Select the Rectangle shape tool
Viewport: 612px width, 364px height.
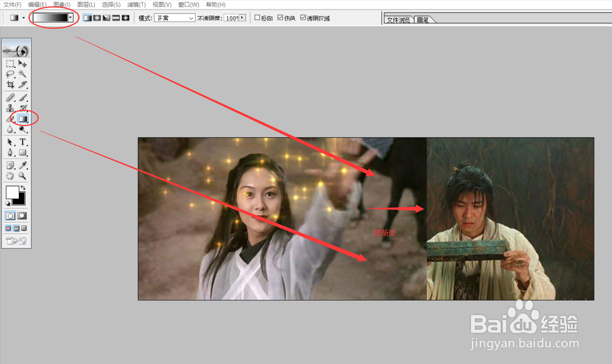(23, 153)
